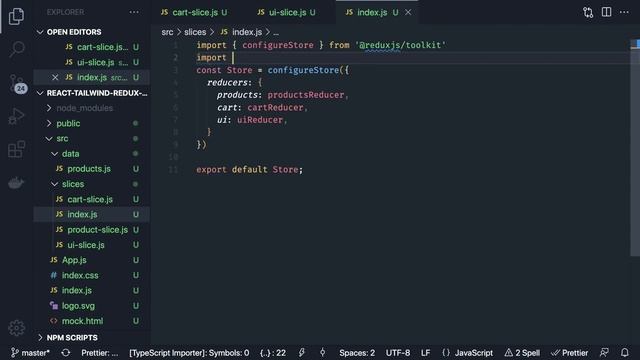The width and height of the screenshot is (640, 360).
Task: Open notifications bell in status bar
Action: 624,353
